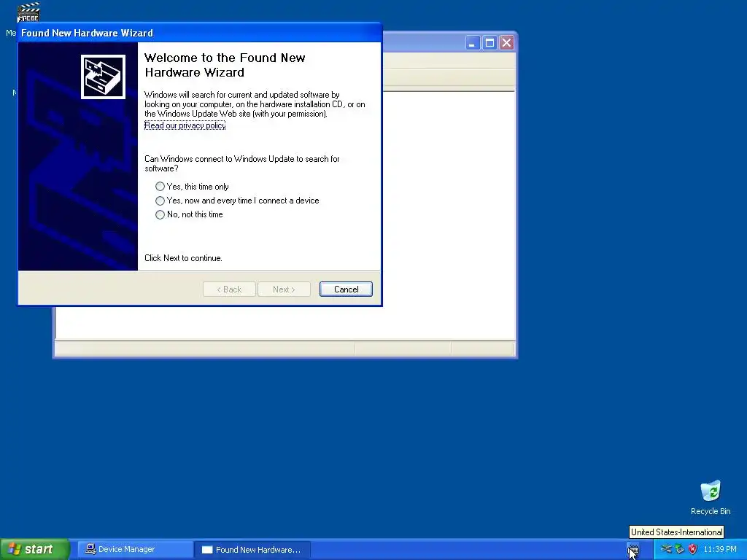Click the Cancel button in the wizard
The width and height of the screenshot is (747, 560).
346,289
